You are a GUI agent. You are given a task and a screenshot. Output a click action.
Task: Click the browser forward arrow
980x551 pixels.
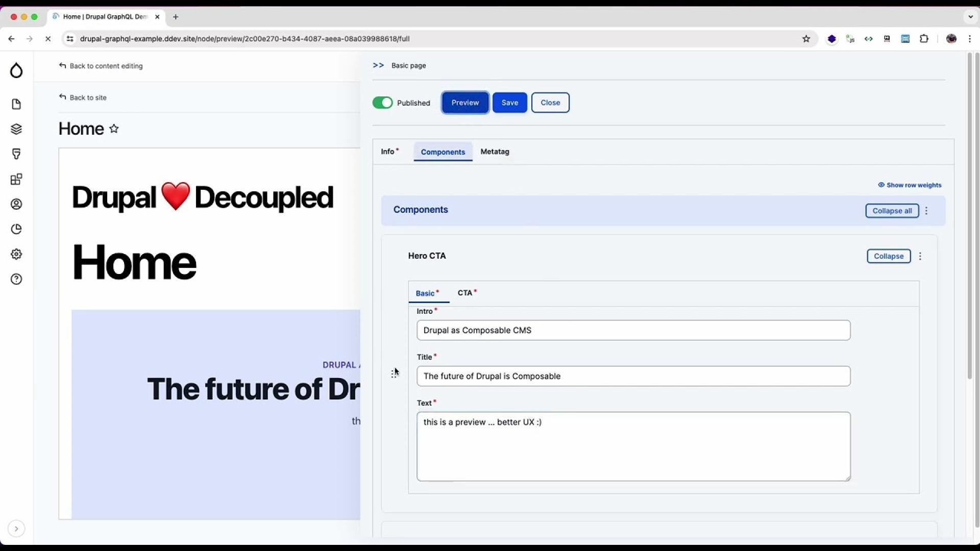tap(30, 39)
